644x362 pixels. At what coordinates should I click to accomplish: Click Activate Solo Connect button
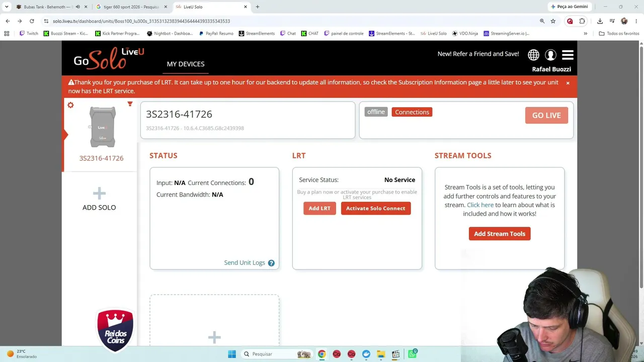coord(376,209)
